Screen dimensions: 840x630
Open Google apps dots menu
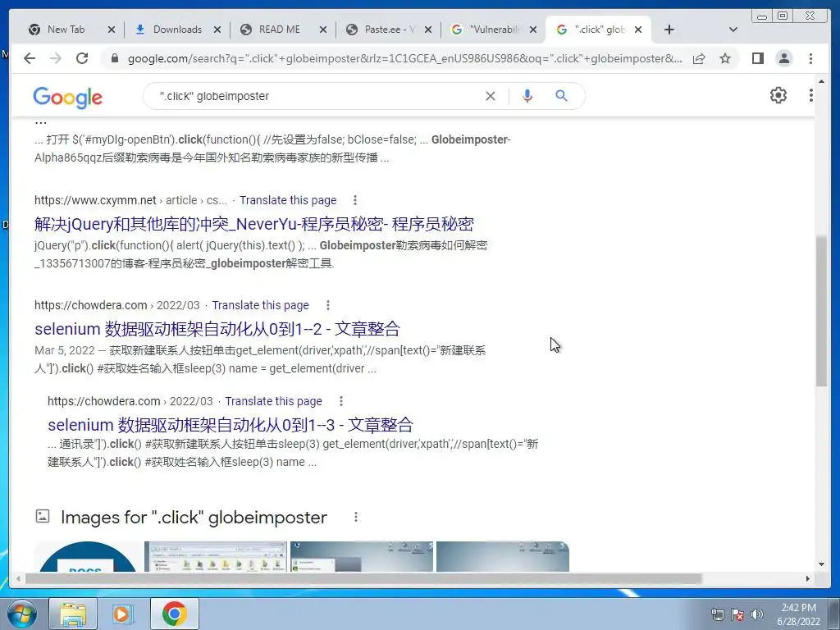[x=810, y=95]
